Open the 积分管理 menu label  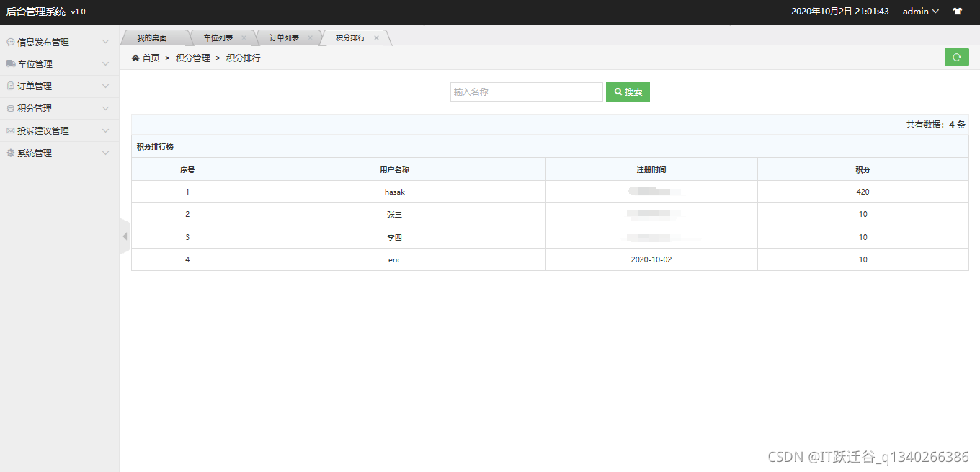pos(35,109)
